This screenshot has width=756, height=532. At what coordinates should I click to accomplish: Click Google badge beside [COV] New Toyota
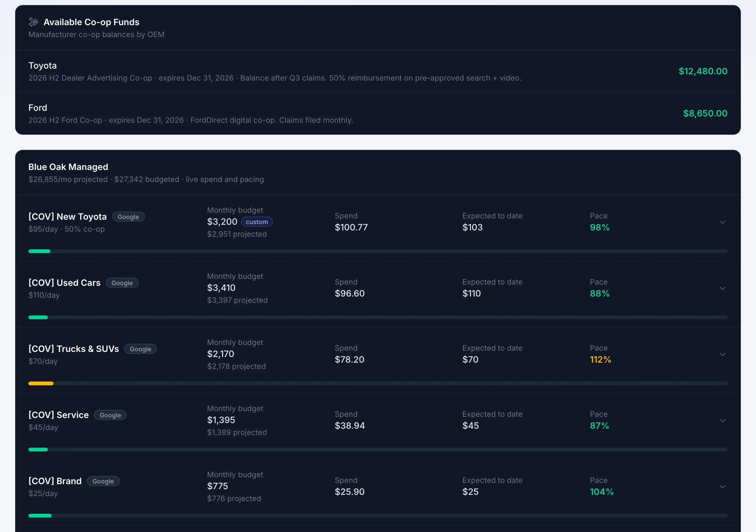tap(129, 217)
